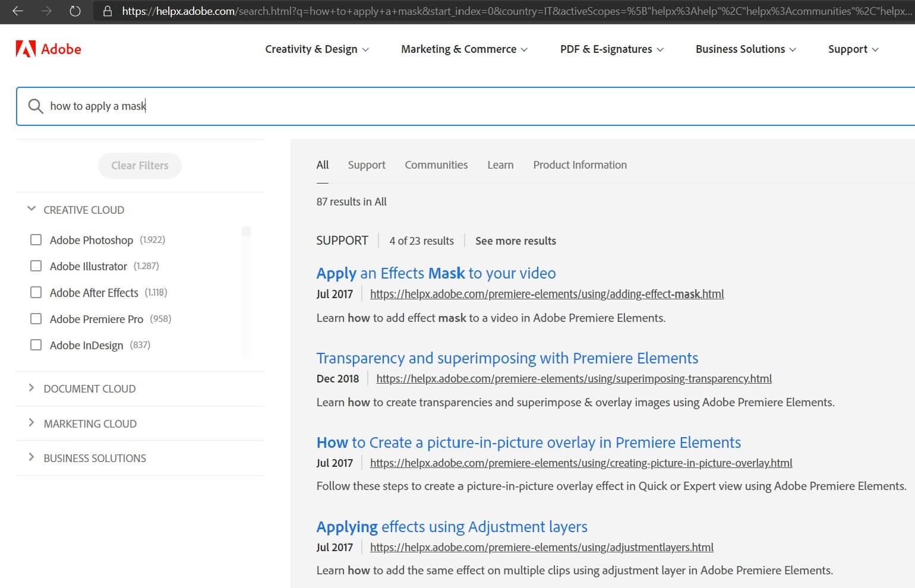The image size is (915, 588).
Task: Open 'Apply an Effects Mask to your video'
Action: [x=436, y=273]
